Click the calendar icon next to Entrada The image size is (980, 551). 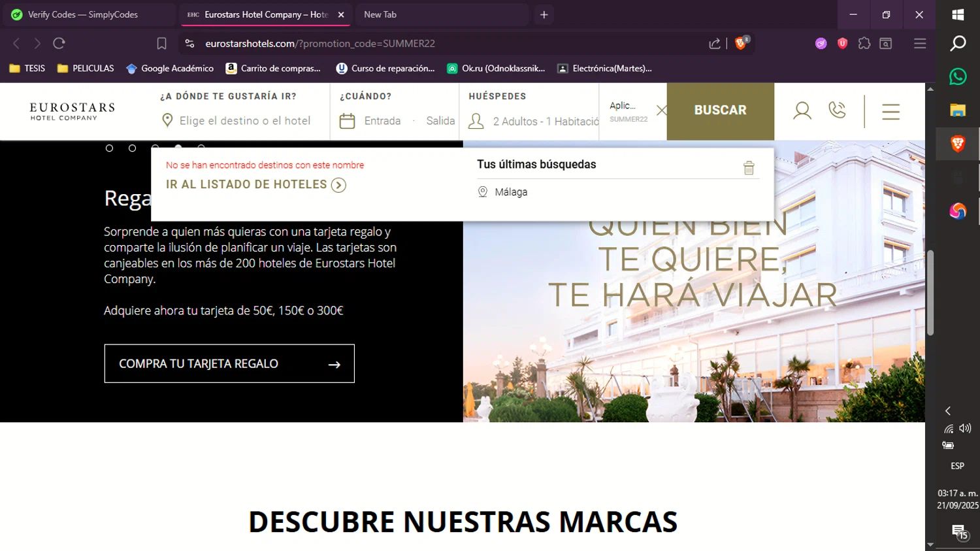point(347,121)
